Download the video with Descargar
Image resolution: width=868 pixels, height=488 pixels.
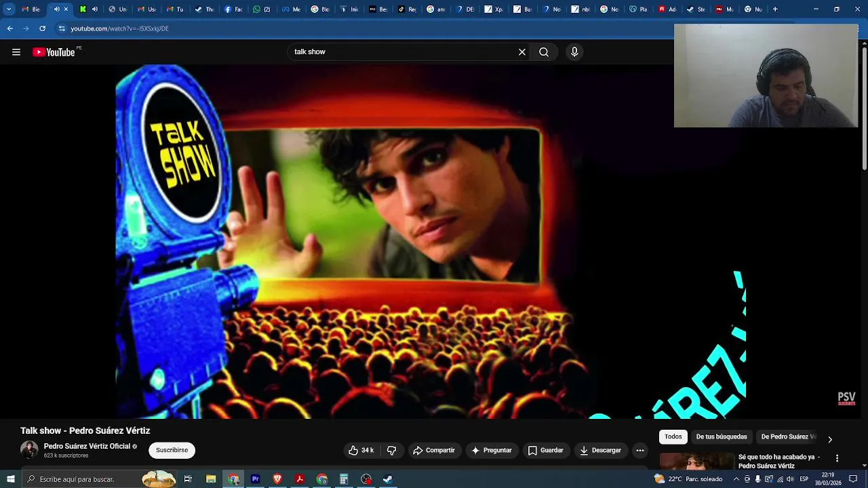600,450
